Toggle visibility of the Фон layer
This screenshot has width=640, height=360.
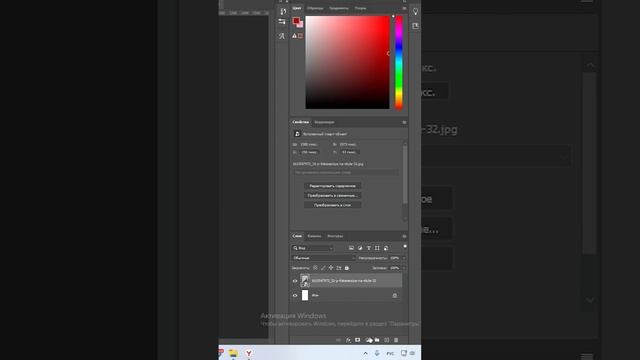295,295
